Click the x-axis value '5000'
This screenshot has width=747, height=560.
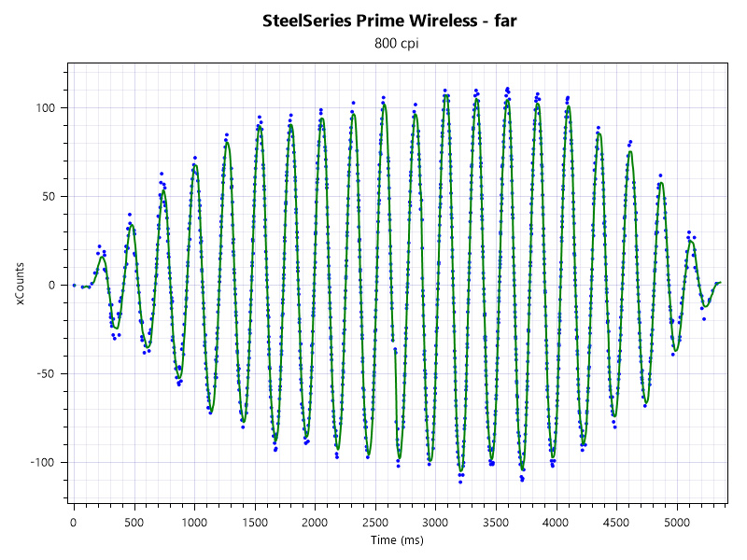(x=677, y=523)
